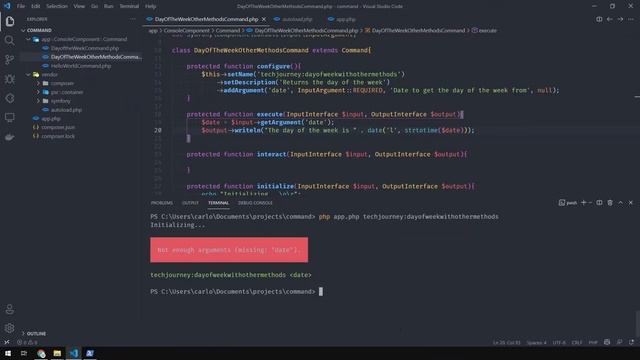Open the Explorer view in the activity bar

(10, 21)
